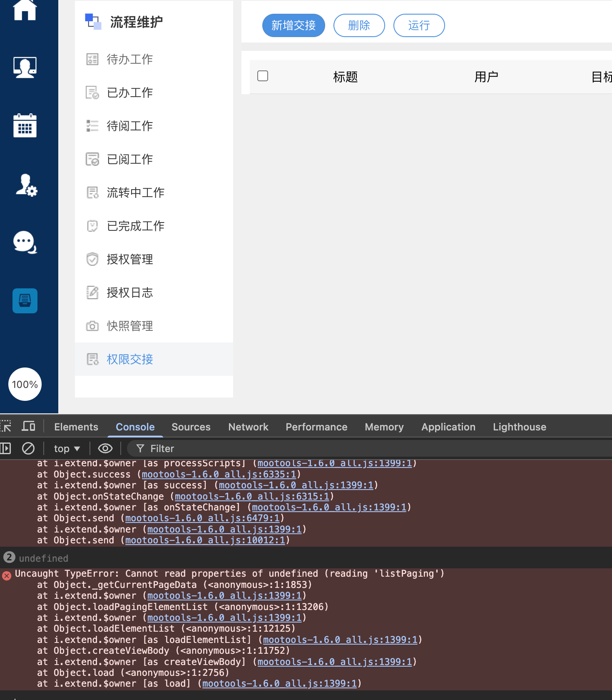This screenshot has height=700, width=612.
Task: Open the home icon in left sidebar
Action: 25,10
